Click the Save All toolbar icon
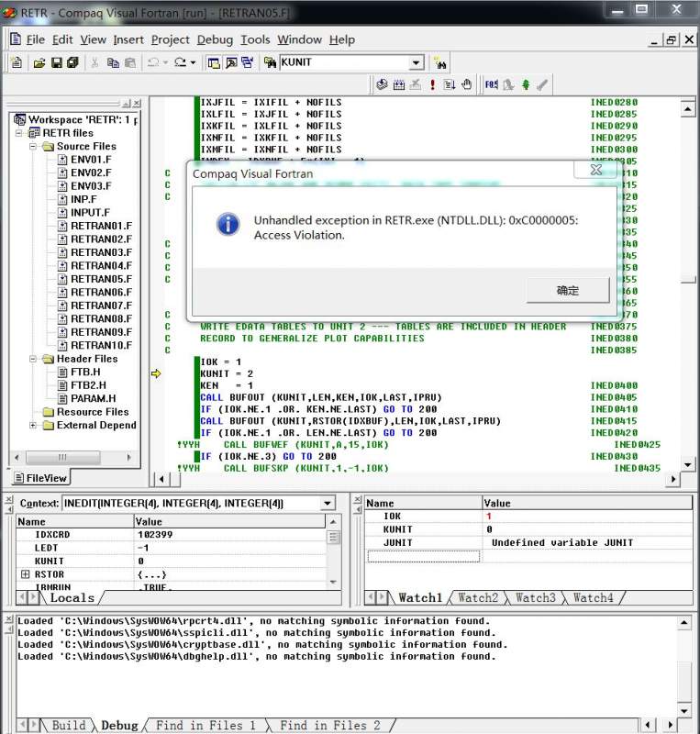Screen dimensions: 700x734 (72, 62)
